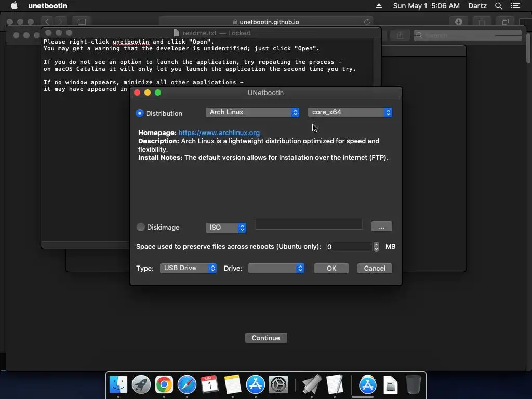Click the 'Install Notes:' text line
The height and width of the screenshot is (399, 532).
263,158
